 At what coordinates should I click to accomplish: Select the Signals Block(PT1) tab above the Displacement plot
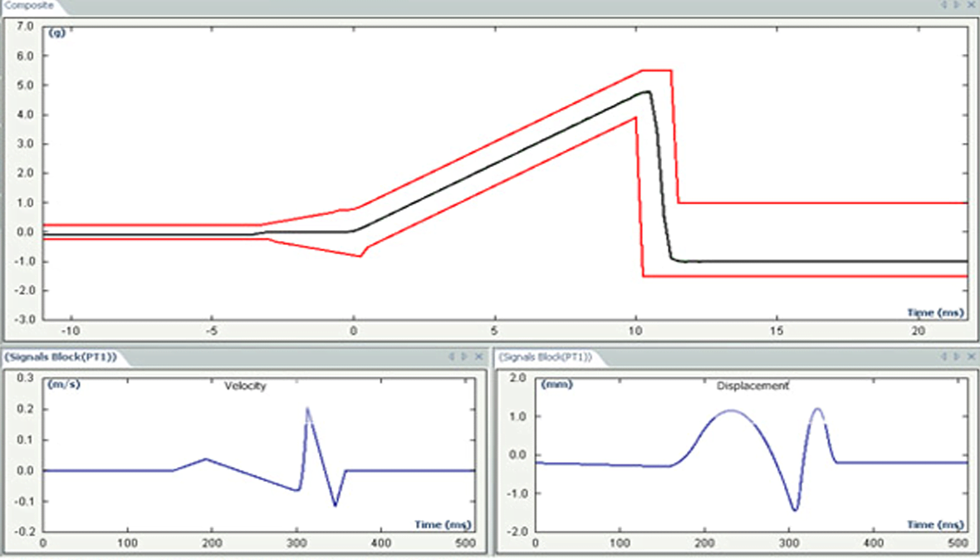[x=546, y=356]
